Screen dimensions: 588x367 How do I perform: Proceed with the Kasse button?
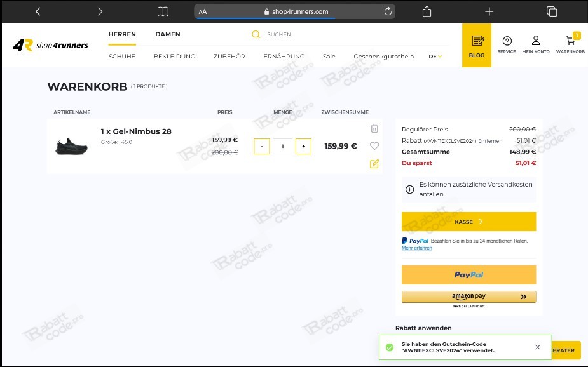pos(468,222)
